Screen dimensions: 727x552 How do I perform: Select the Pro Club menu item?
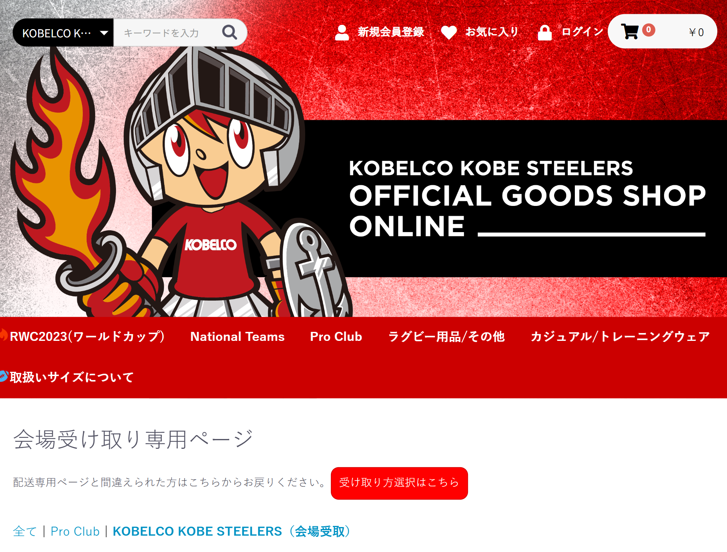(336, 336)
